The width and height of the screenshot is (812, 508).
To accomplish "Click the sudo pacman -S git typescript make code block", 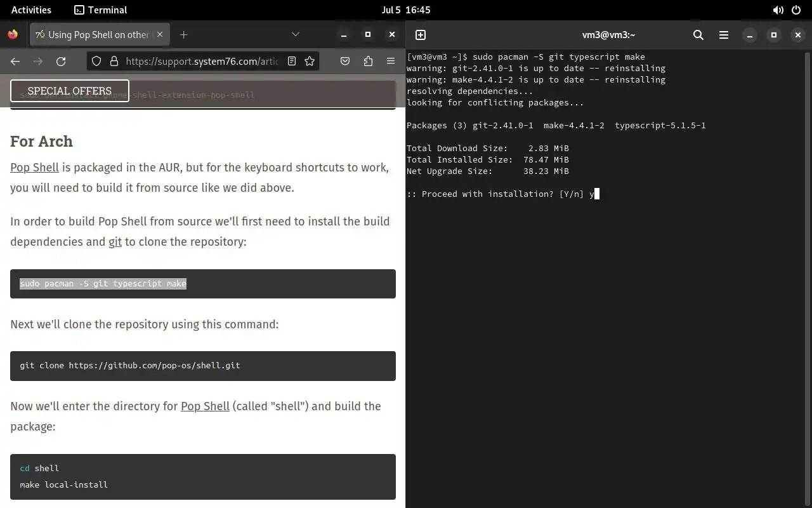I will [203, 283].
